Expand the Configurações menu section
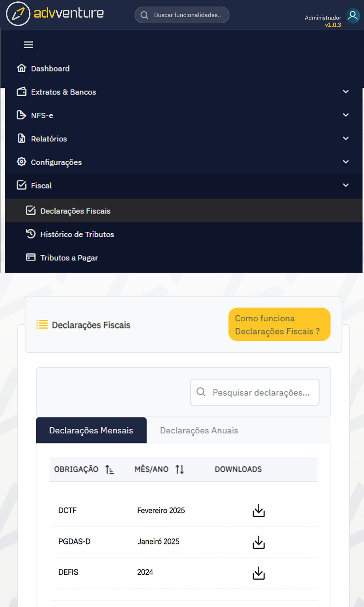 click(x=345, y=162)
